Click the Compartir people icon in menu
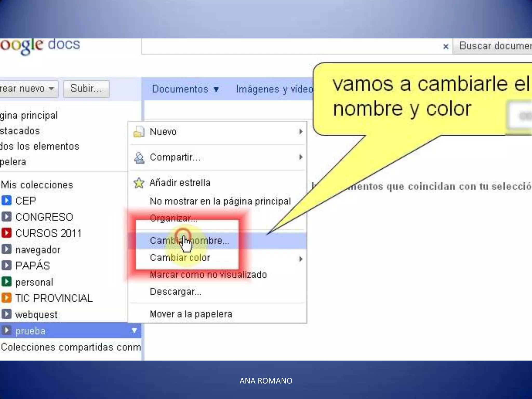532x399 pixels. click(139, 157)
